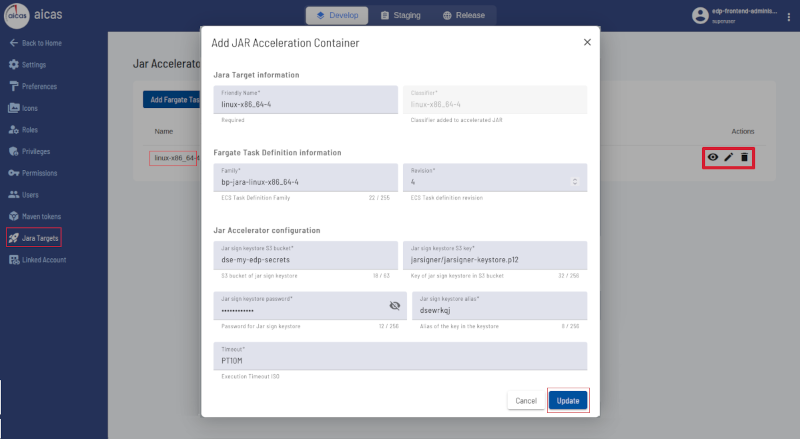Toggle keystore password visibility
Image resolution: width=800 pixels, height=439 pixels.
[394, 305]
